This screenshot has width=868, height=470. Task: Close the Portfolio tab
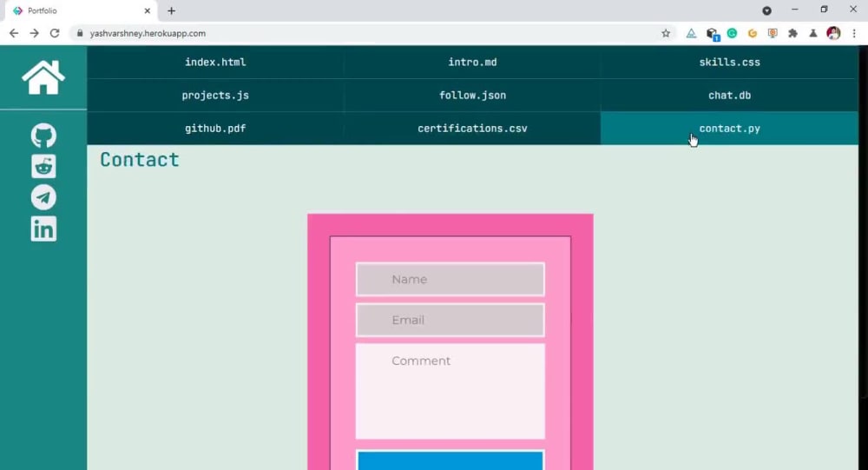(x=148, y=10)
